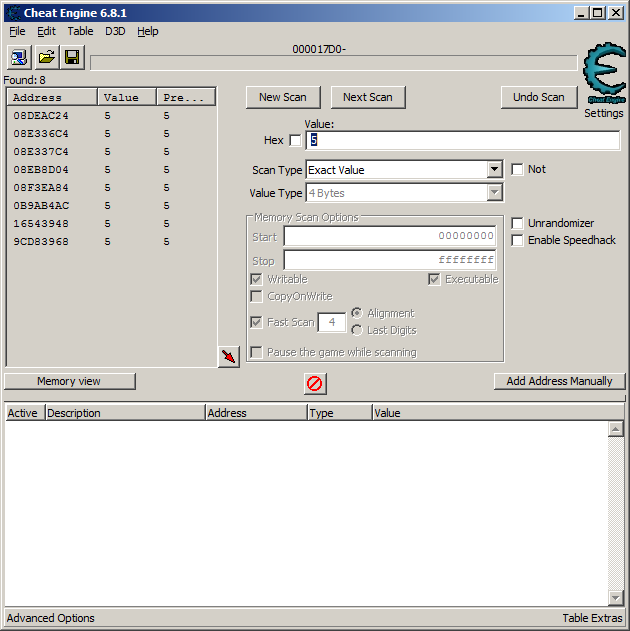Select address 16543948 in results
The width and height of the screenshot is (630, 631).
point(41,224)
